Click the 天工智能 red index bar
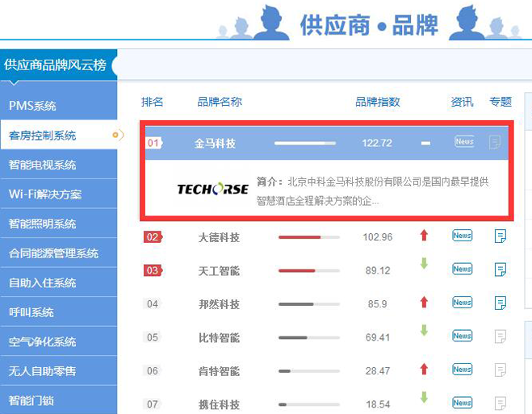The image size is (532, 414). 309,270
